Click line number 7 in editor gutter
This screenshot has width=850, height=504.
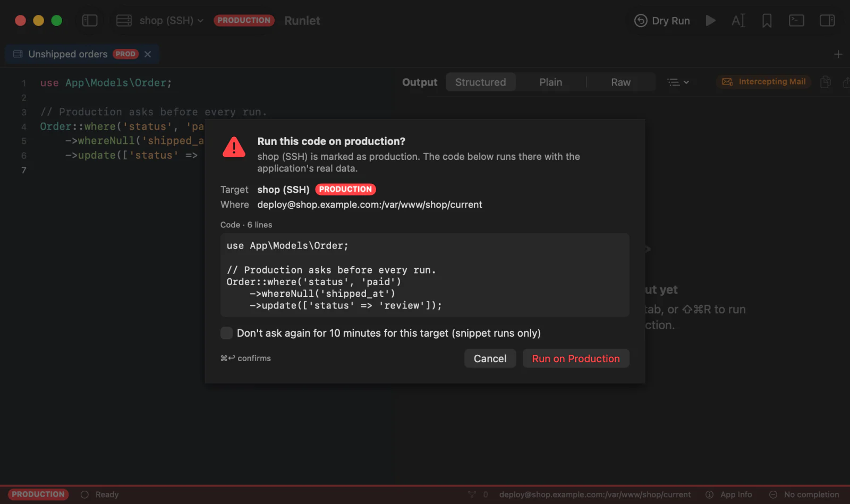pos(23,170)
